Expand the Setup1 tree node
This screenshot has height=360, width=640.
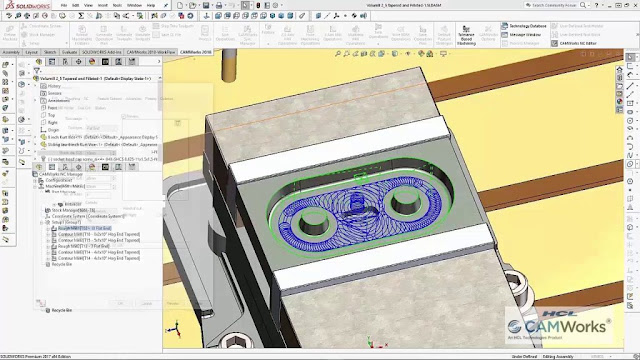[42, 222]
